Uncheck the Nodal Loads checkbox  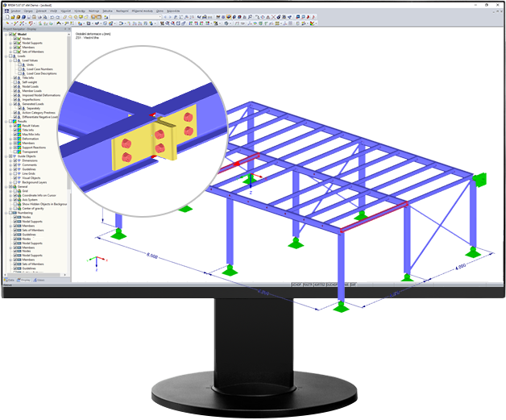click(x=15, y=86)
